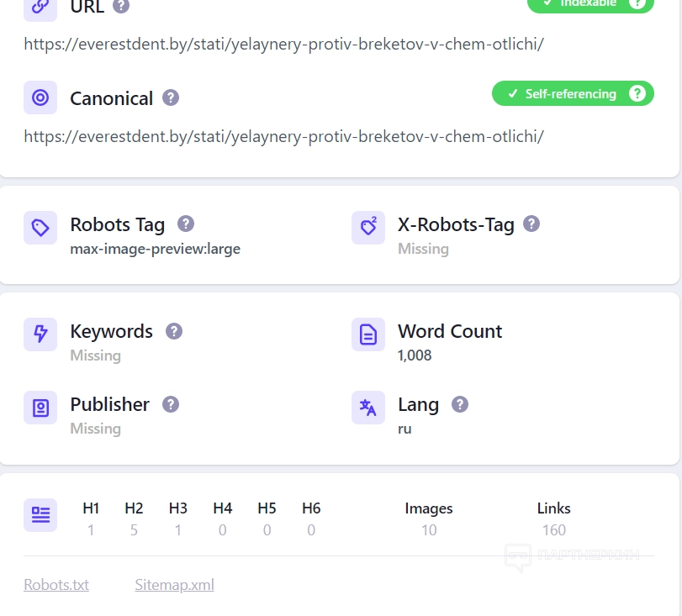This screenshot has width=682, height=616.
Task: Show help for Keywords field
Action: [x=174, y=330]
